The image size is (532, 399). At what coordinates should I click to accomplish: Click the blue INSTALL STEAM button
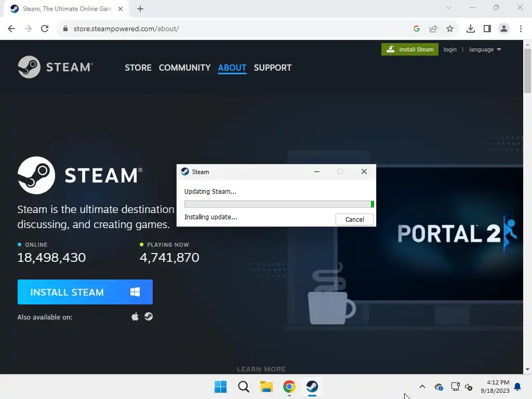(85, 292)
